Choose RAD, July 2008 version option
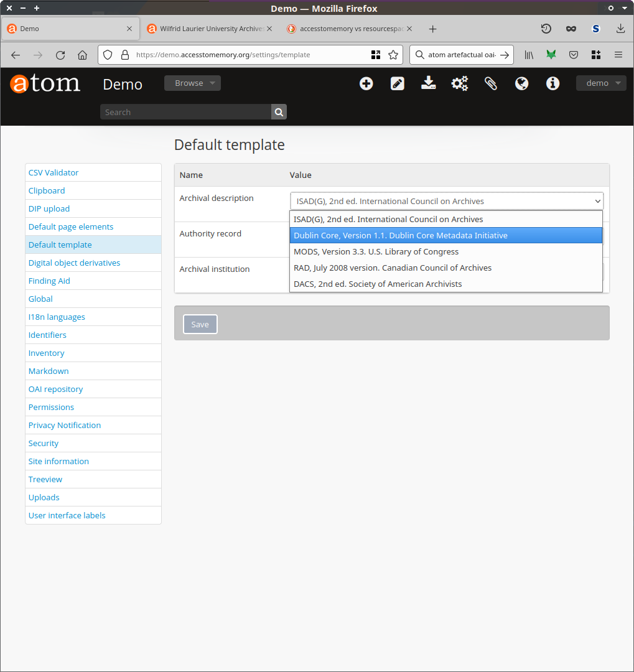 pyautogui.click(x=445, y=268)
